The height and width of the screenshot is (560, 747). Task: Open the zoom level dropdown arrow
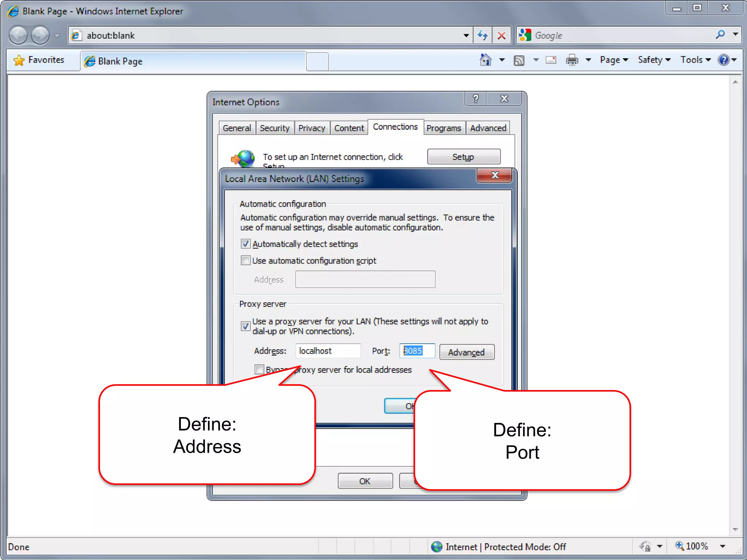[722, 546]
